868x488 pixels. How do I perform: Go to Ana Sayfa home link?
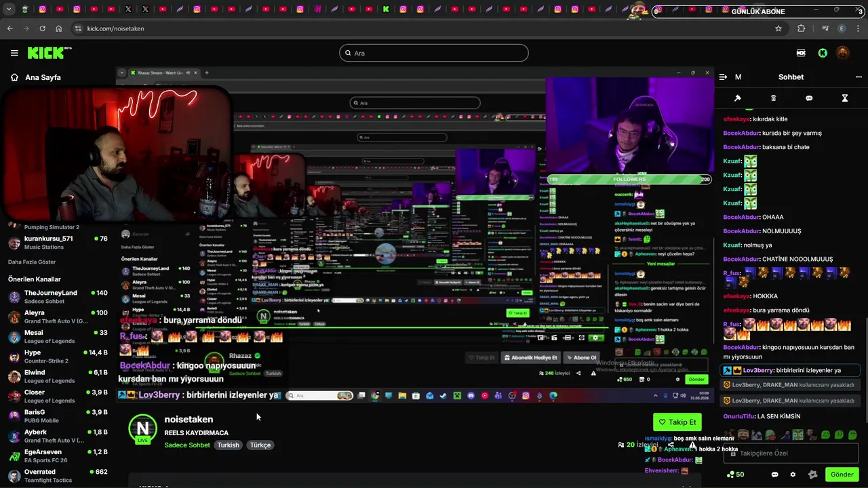[35, 77]
